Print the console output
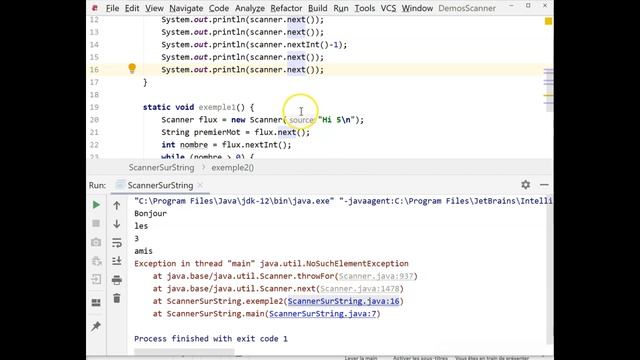 click(117, 280)
